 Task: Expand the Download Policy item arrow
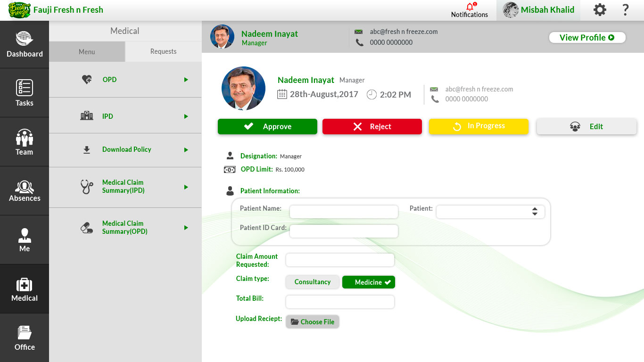click(186, 150)
